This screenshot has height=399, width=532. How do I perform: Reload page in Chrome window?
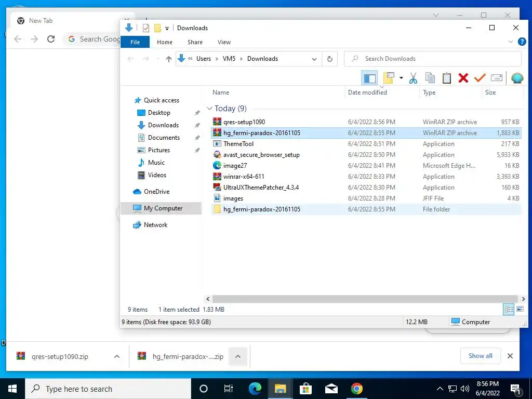pyautogui.click(x=51, y=39)
